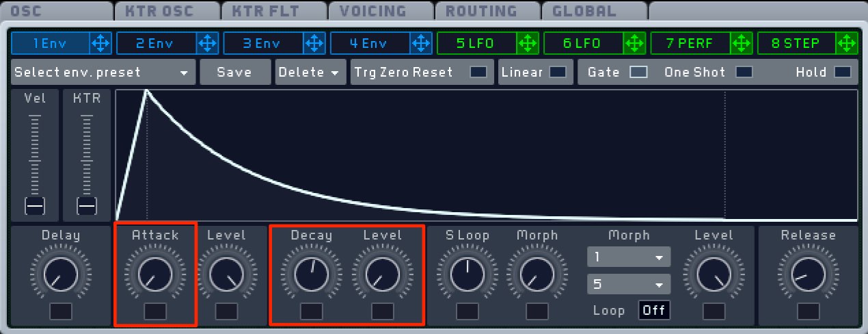Screen dimensions: 868x334
Task: Click the move-arrows icon beside 3 Env
Action: [314, 44]
